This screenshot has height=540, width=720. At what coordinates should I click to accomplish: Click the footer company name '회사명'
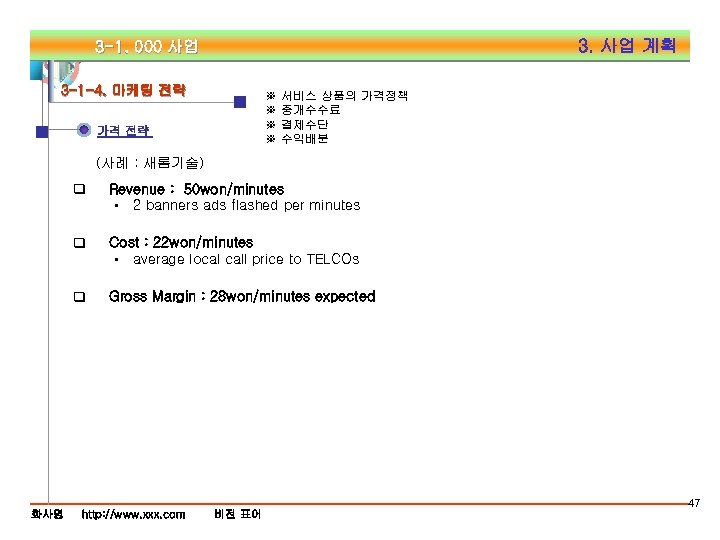[x=47, y=514]
